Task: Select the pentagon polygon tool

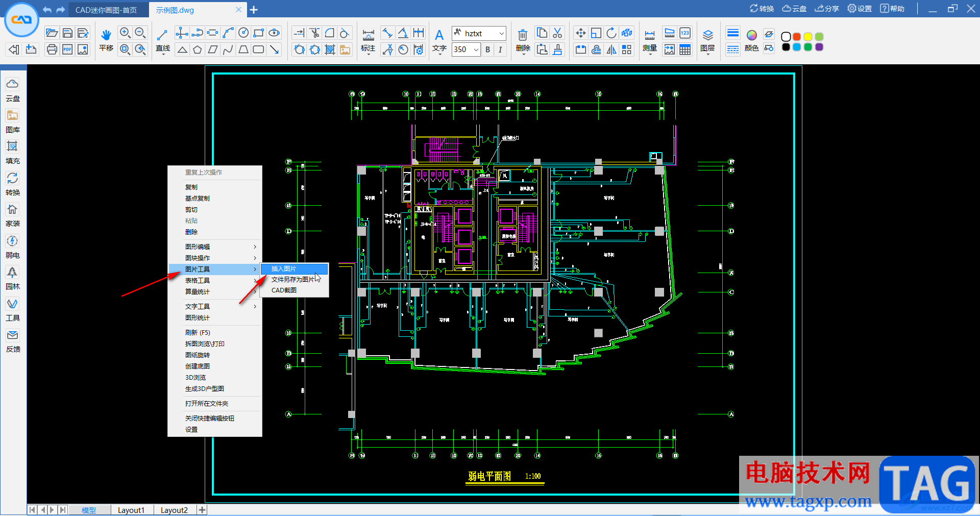Action: click(x=198, y=50)
